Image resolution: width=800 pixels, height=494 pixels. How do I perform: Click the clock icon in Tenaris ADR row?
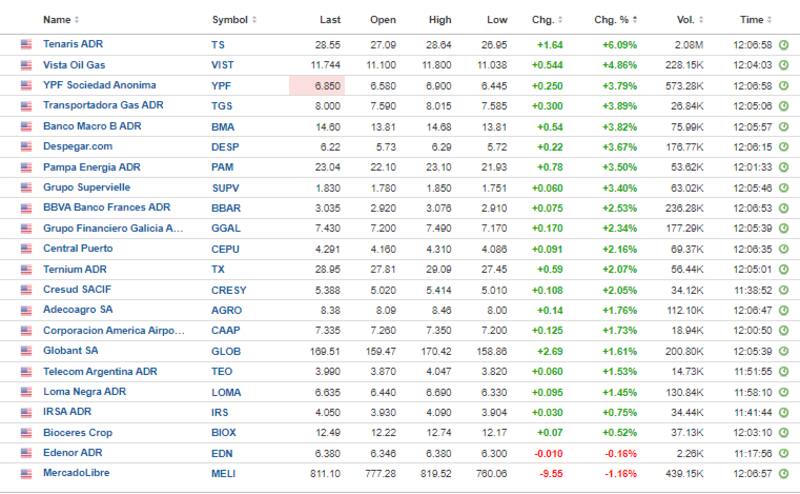coord(784,46)
